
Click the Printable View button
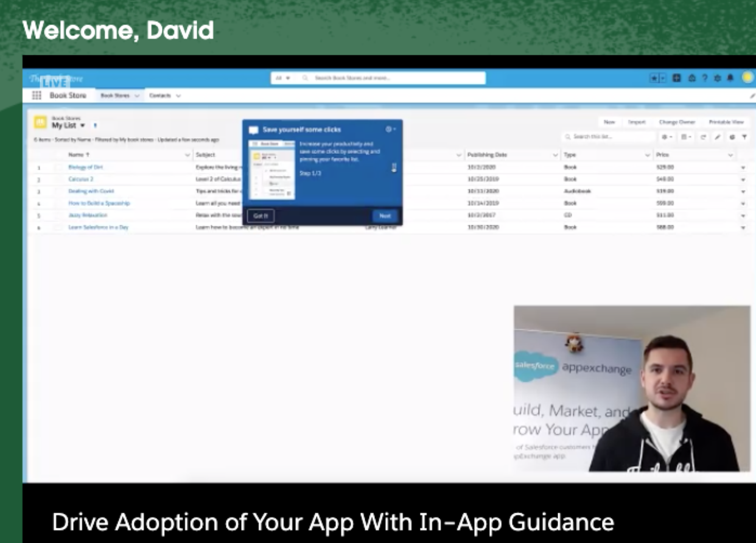(726, 122)
